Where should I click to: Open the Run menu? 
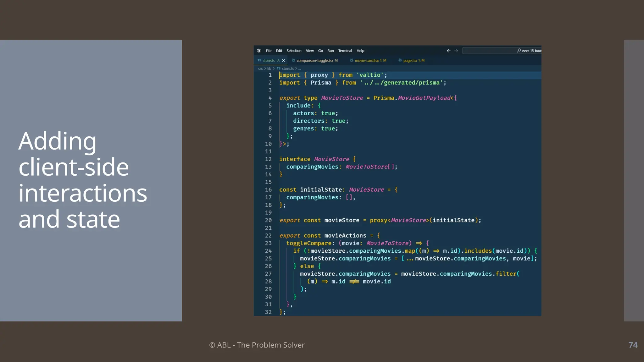click(x=330, y=51)
